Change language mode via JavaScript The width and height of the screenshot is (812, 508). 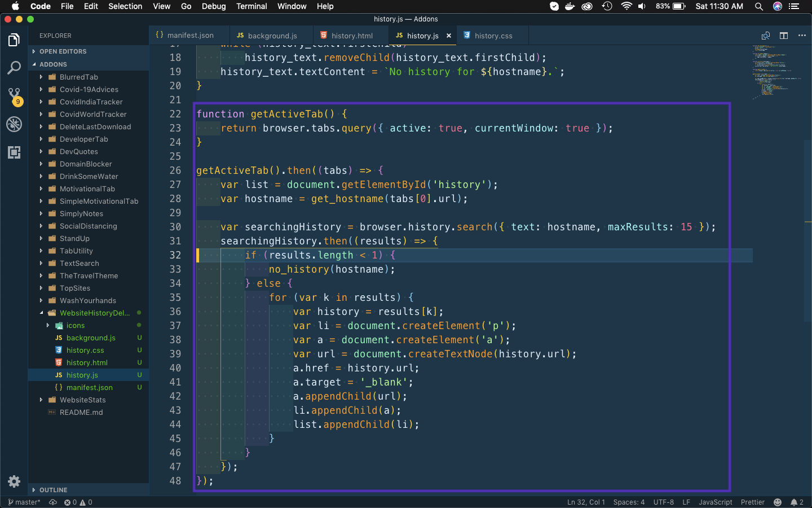[716, 502]
